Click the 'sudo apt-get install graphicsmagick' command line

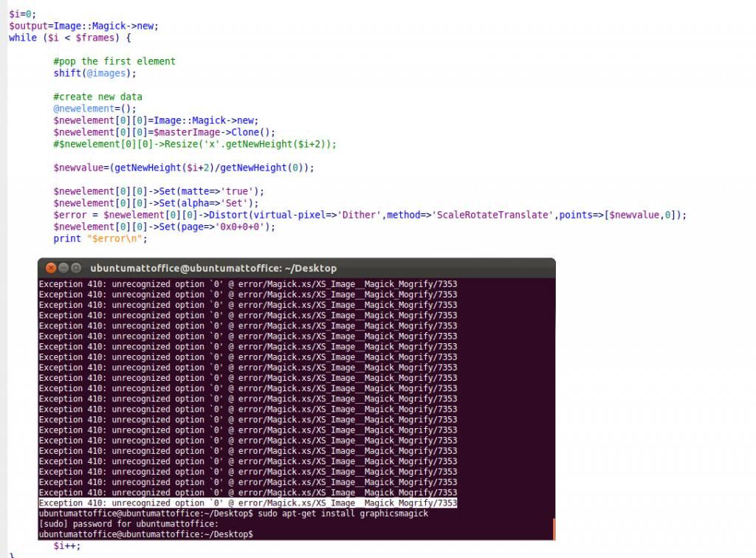point(233,514)
